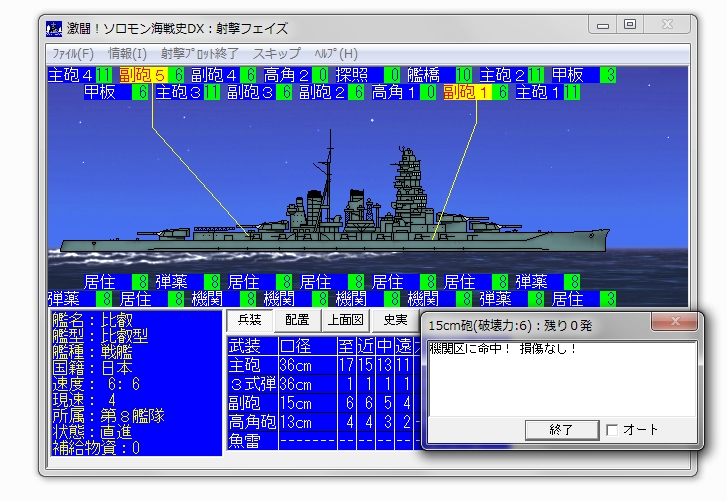
Task: Select the 高角砲 row in the weapons table
Action: [324, 422]
